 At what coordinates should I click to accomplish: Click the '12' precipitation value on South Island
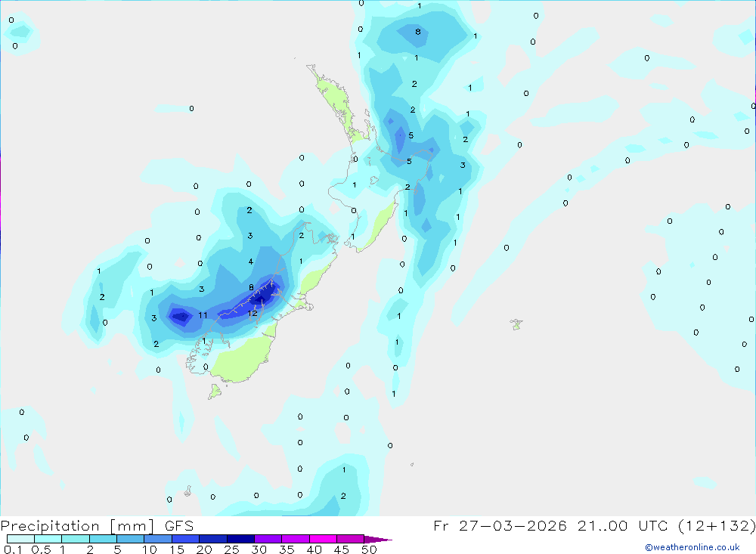pyautogui.click(x=253, y=314)
